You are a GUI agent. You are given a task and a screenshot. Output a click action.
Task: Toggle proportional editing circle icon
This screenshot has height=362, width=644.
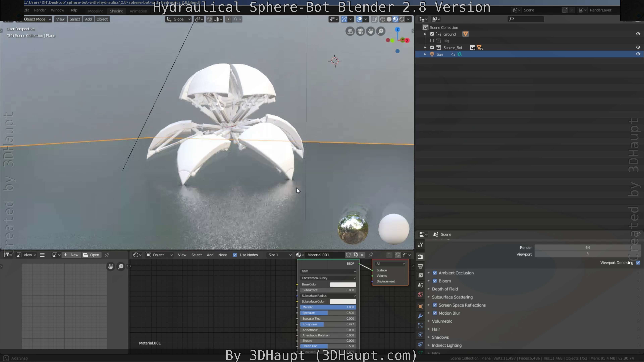tap(228, 19)
